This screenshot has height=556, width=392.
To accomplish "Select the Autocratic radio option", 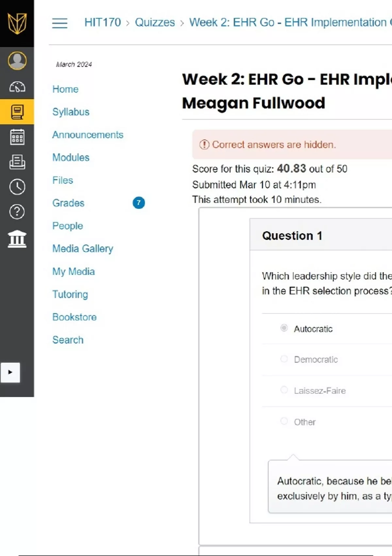I will pyautogui.click(x=284, y=328).
